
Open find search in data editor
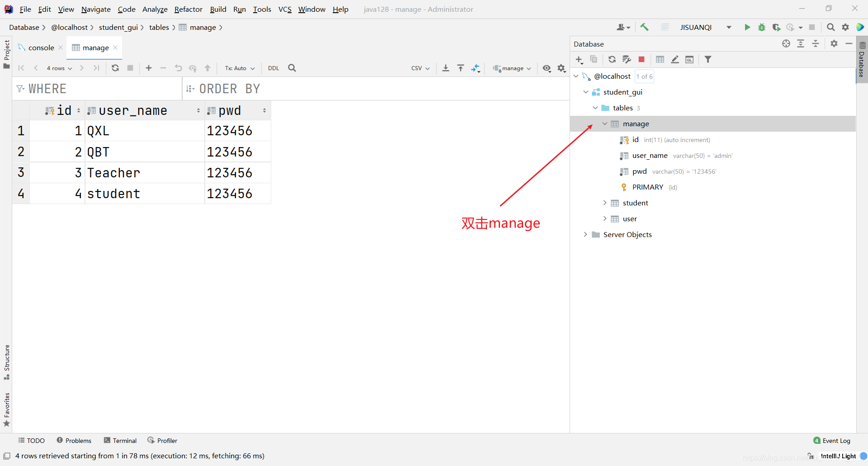(x=292, y=68)
